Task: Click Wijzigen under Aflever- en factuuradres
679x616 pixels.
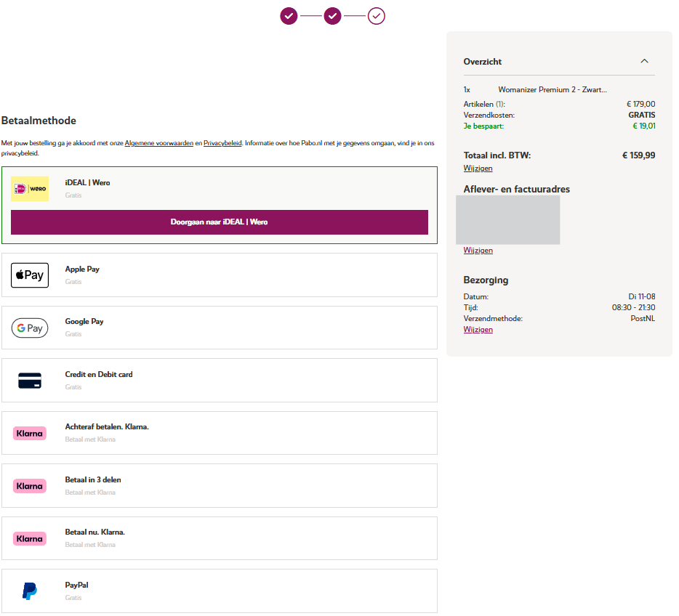Action: tap(478, 251)
